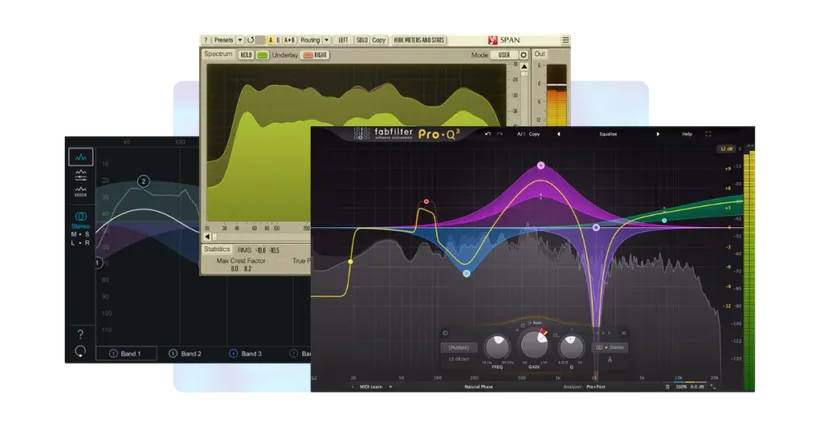Click the SPAN horizontal scroll left arrow
The image size is (840, 430).
207,237
